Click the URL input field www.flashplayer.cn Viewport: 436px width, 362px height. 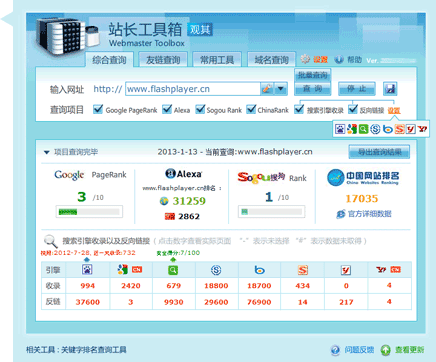point(193,89)
